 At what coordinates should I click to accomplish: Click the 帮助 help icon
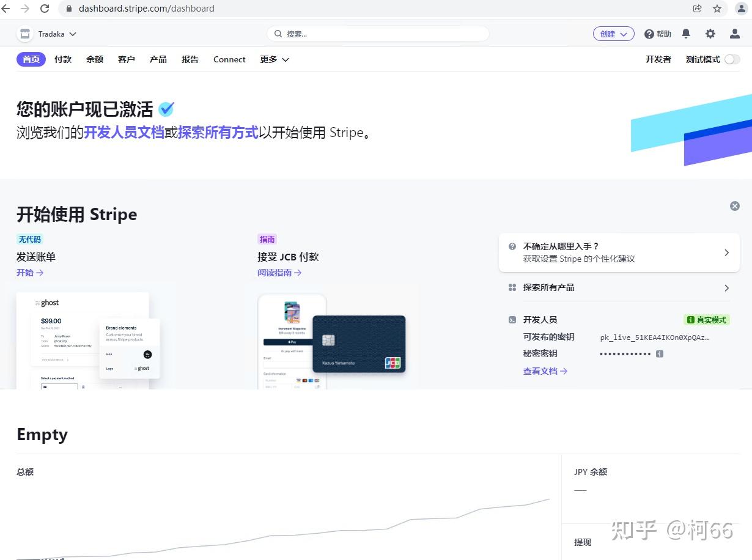[x=649, y=34]
